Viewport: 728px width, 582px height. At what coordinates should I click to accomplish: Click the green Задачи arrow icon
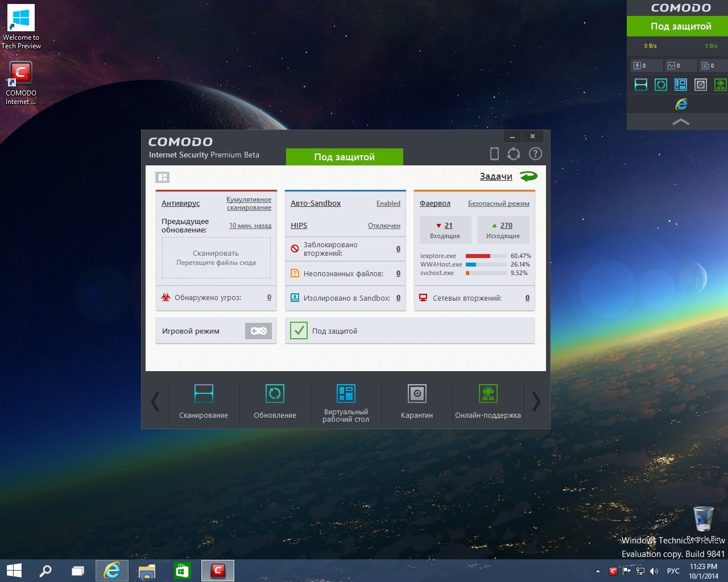pyautogui.click(x=528, y=176)
